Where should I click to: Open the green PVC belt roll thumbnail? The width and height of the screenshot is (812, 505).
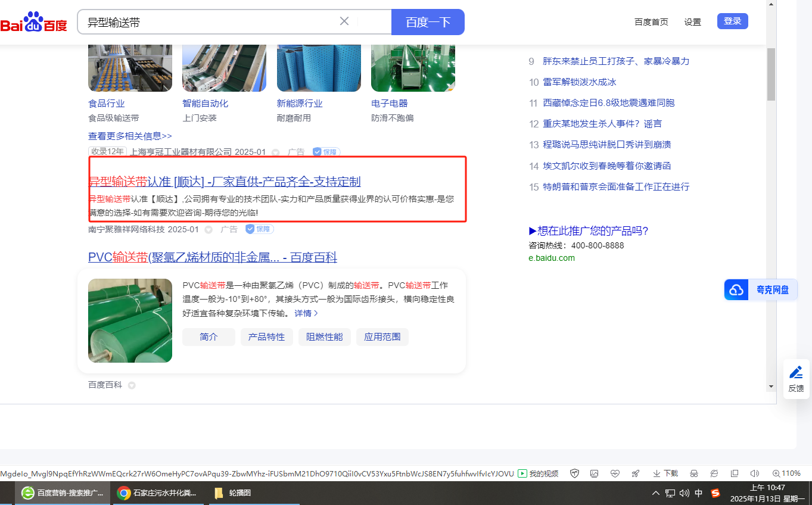[x=130, y=320]
